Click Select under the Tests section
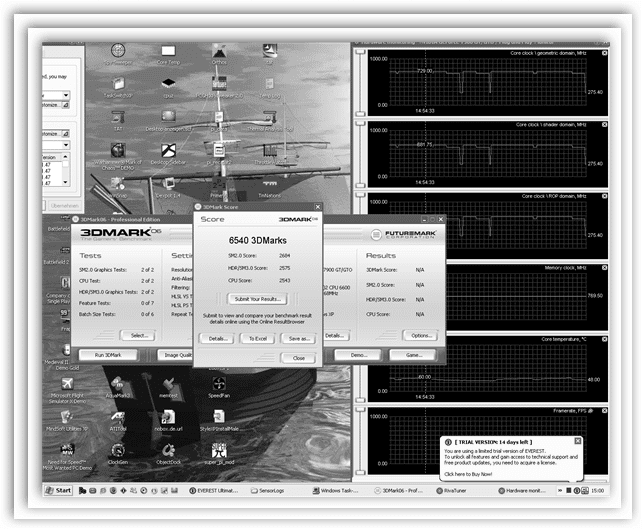The image size is (643, 530). [139, 336]
